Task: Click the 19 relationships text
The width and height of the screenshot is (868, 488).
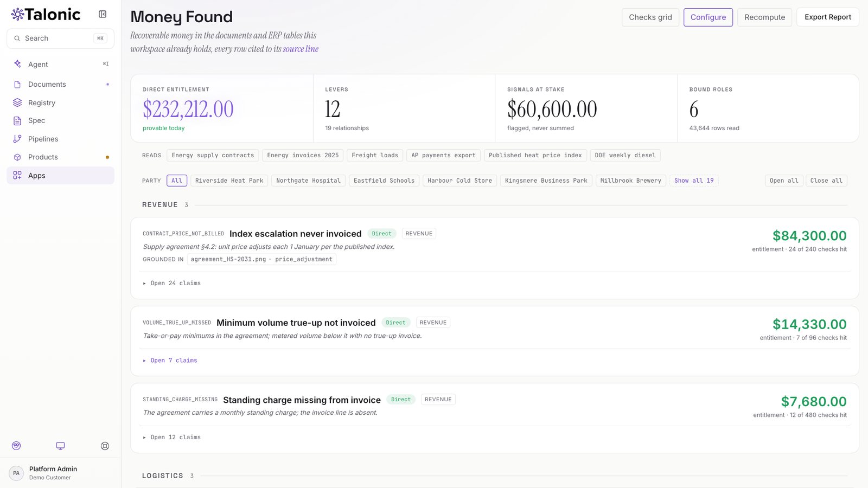Action: click(x=347, y=128)
